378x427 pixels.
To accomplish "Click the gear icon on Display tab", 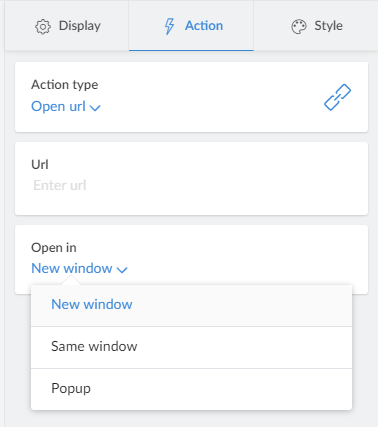I will (x=43, y=27).
